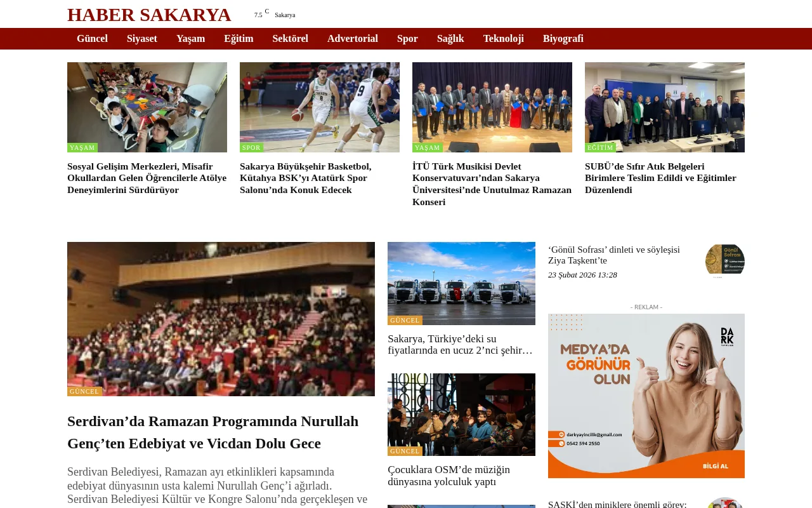This screenshot has height=508, width=812.
Task: Click the HABER SAKARYA logo
Action: pos(149,14)
